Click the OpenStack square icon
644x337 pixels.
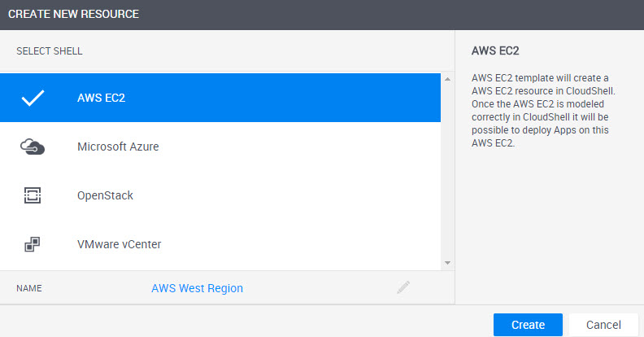[x=33, y=195]
